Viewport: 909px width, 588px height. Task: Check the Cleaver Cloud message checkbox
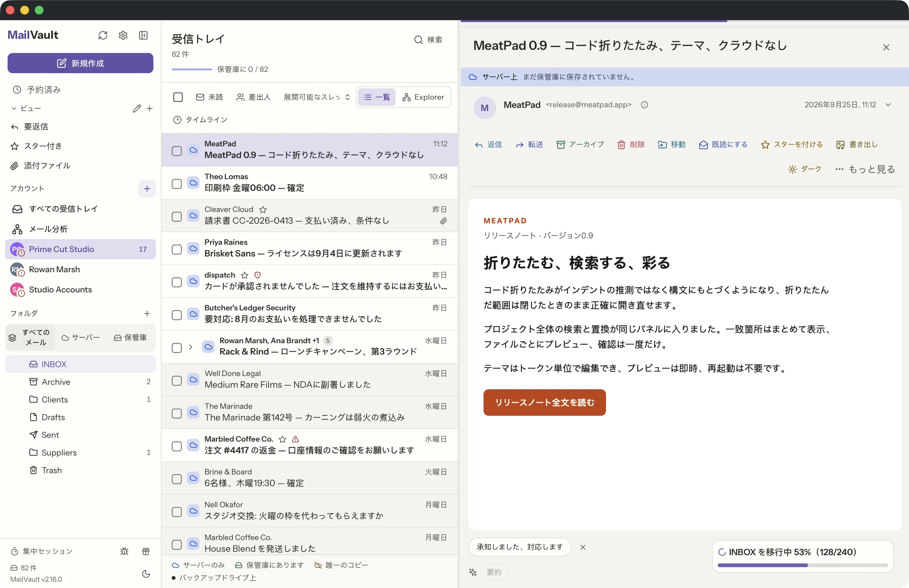[176, 216]
